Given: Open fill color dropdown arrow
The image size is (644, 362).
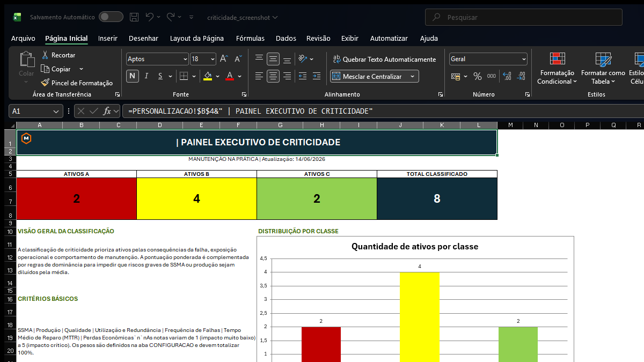Looking at the screenshot, I should tap(218, 76).
